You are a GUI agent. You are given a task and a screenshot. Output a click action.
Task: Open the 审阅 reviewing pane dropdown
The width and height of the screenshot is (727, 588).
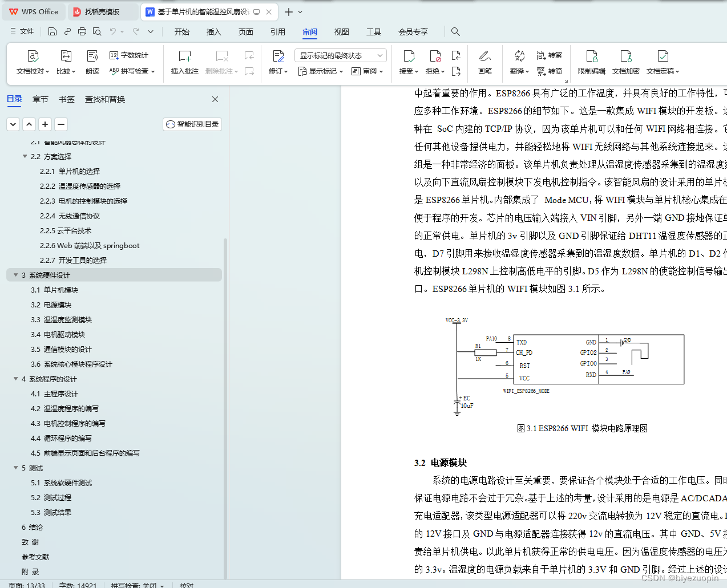point(367,71)
